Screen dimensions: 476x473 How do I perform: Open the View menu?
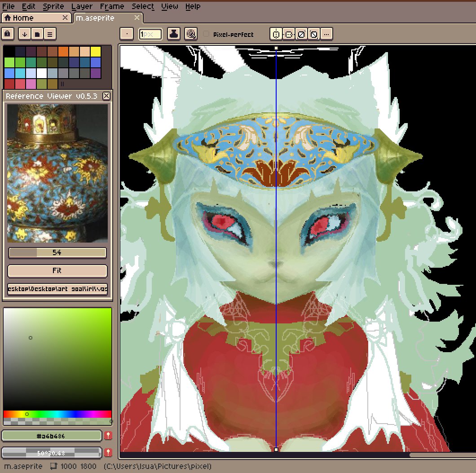pyautogui.click(x=169, y=6)
